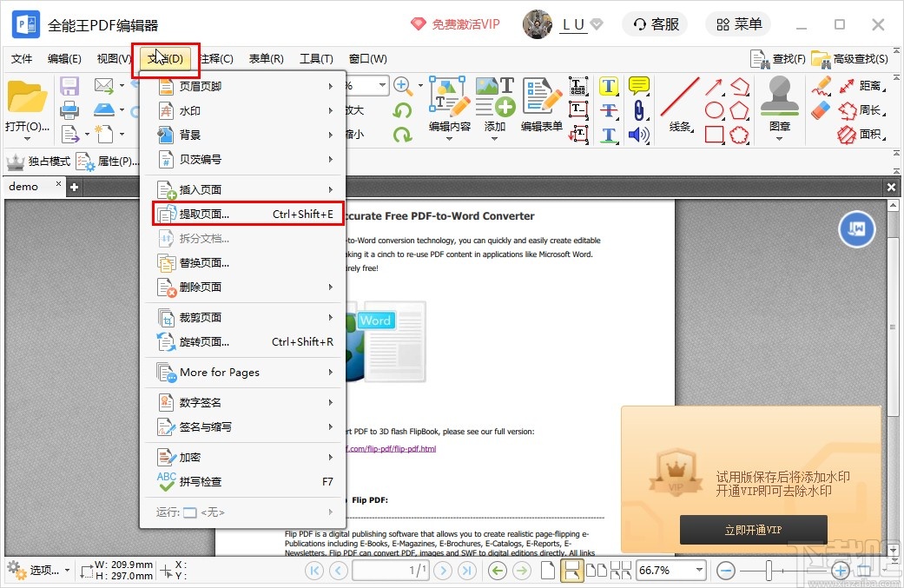This screenshot has height=588, width=904.
Task: Select the Polygon shape tool
Action: tap(739, 110)
